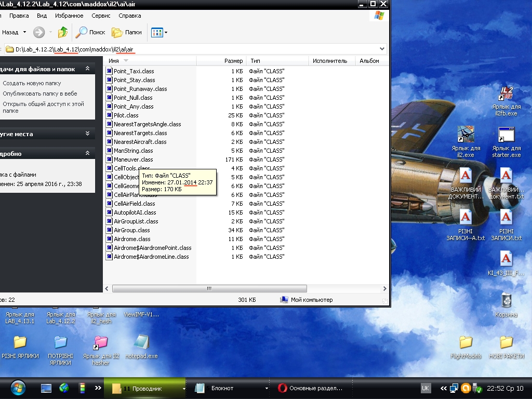This screenshot has height=399, width=532.
Task: Click 'Опубликовать папку в вебе' link
Action: point(39,94)
